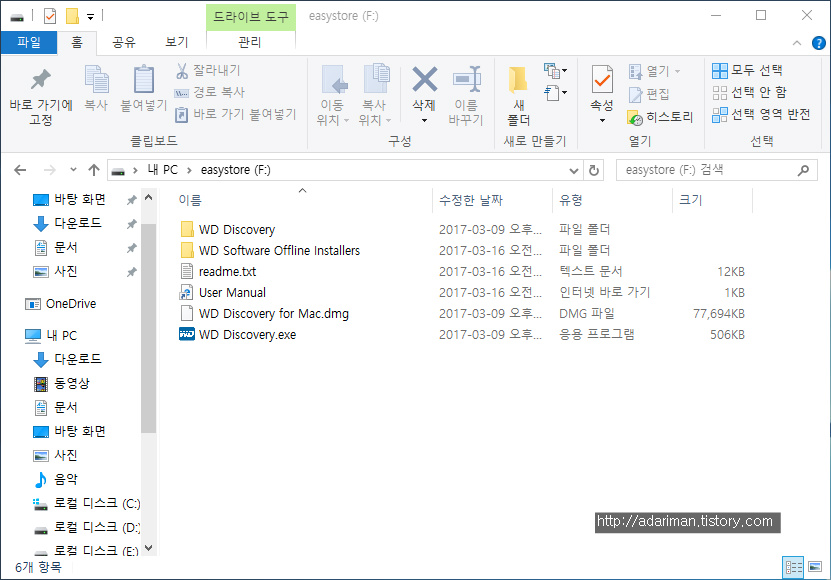Switch to the Home (홈) tab
The image size is (831, 580).
click(x=77, y=42)
